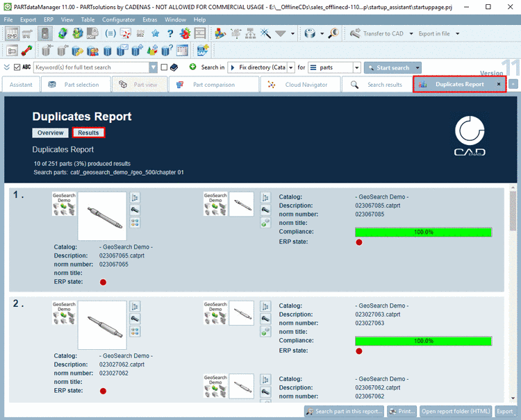The image size is (521, 420).
Task: Click the blue 3D part ring icon
Action: tap(310, 33)
